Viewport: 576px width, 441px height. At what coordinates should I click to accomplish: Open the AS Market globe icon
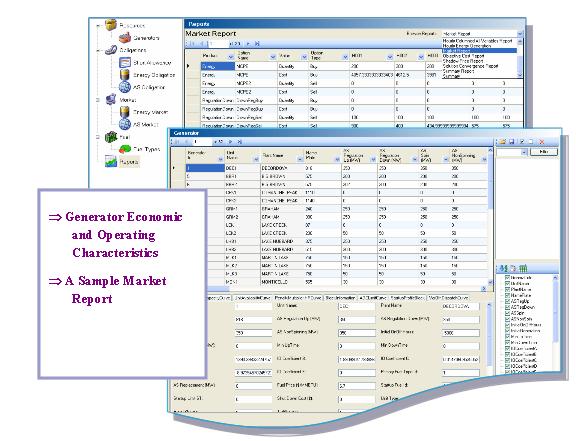point(125,124)
